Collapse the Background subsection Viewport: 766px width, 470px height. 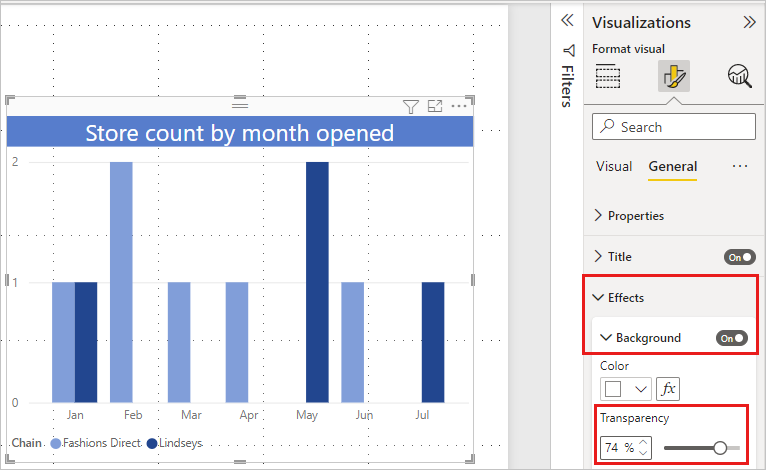point(606,338)
